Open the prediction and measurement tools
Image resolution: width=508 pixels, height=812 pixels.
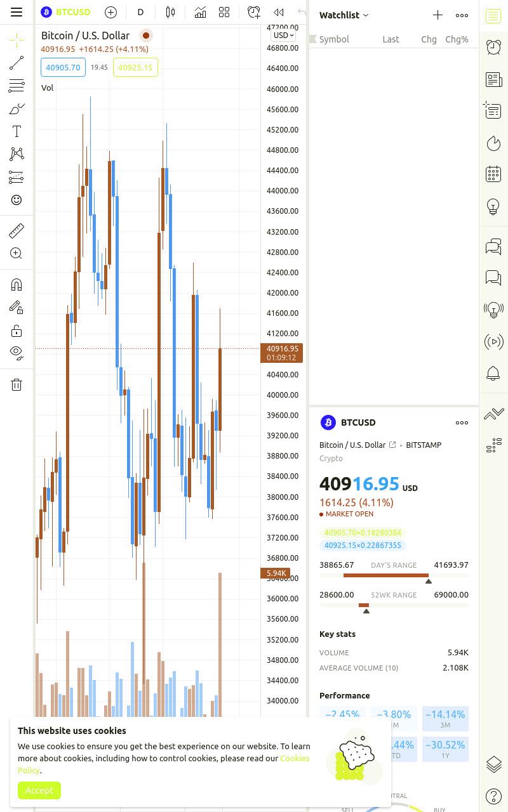pos(17,177)
